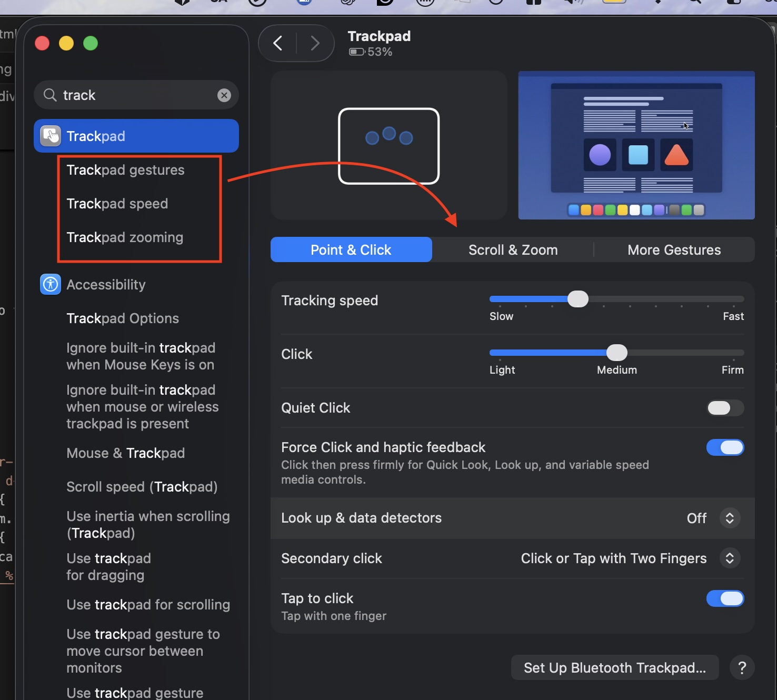Click the back navigation chevron

point(278,43)
